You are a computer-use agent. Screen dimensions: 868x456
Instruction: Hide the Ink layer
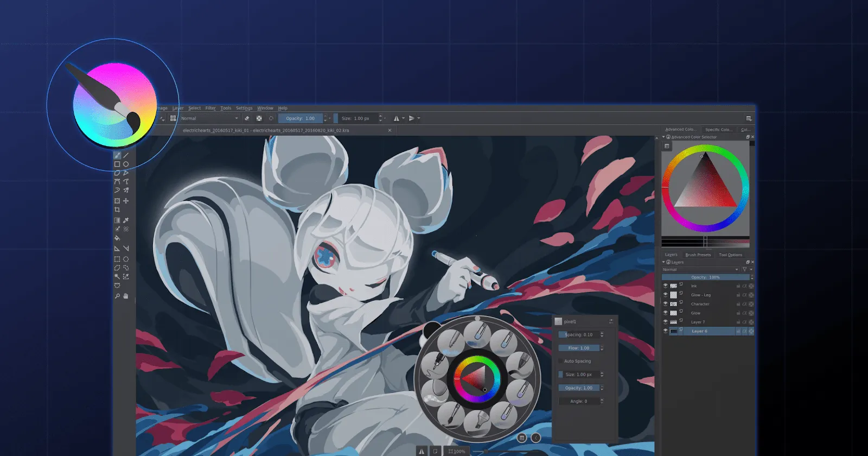pos(666,286)
